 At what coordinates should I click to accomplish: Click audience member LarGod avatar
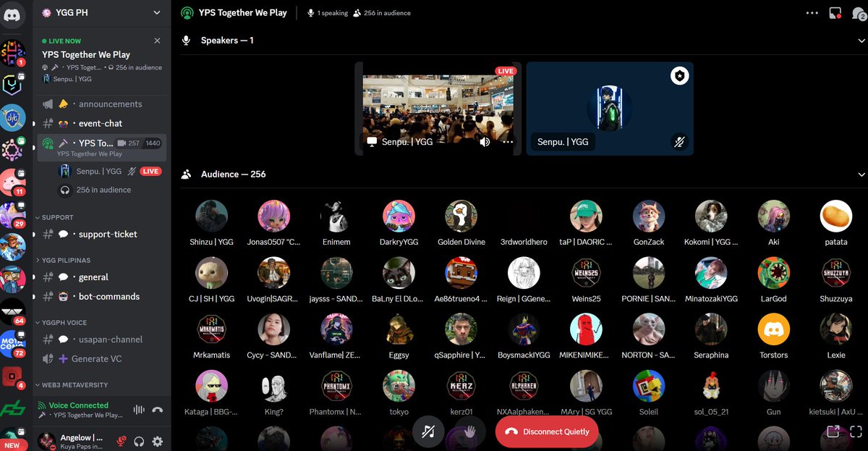click(774, 273)
